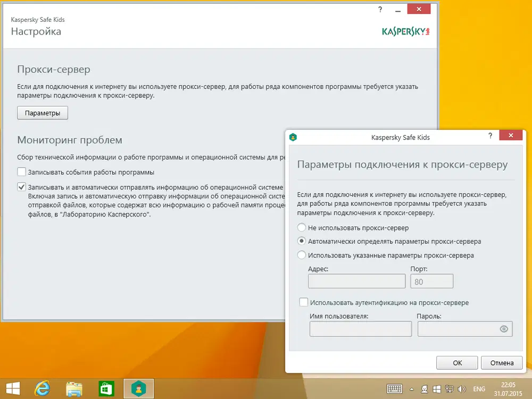
Task: Open Internet Explorer from the taskbar
Action: pyautogui.click(x=42, y=388)
